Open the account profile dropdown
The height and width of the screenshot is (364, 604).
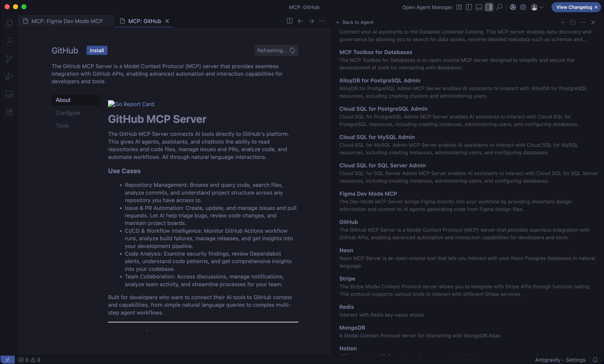(x=537, y=7)
